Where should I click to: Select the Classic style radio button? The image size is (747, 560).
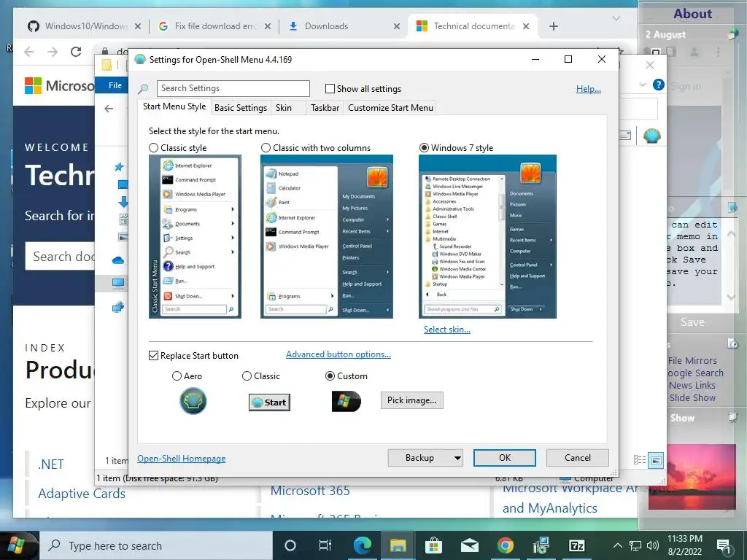[154, 148]
